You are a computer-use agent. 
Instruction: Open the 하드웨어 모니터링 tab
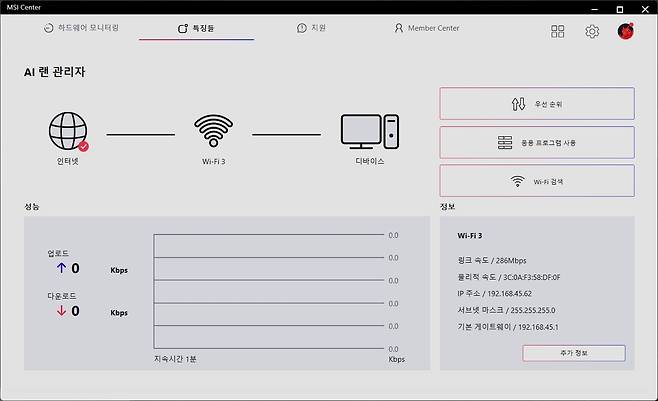tap(82, 28)
